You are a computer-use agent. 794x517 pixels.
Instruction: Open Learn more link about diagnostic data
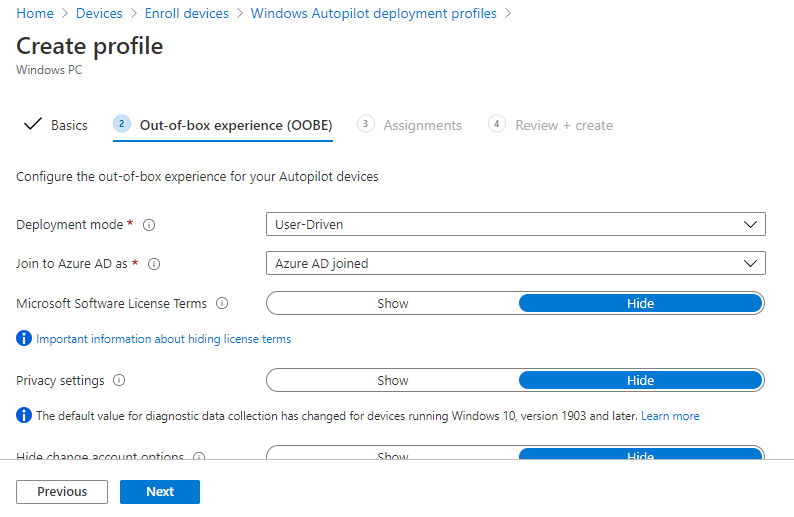[x=670, y=416]
